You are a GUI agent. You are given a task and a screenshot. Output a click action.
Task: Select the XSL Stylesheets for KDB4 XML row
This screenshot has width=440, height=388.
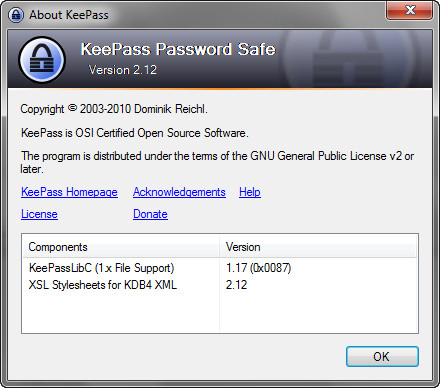click(x=220, y=285)
